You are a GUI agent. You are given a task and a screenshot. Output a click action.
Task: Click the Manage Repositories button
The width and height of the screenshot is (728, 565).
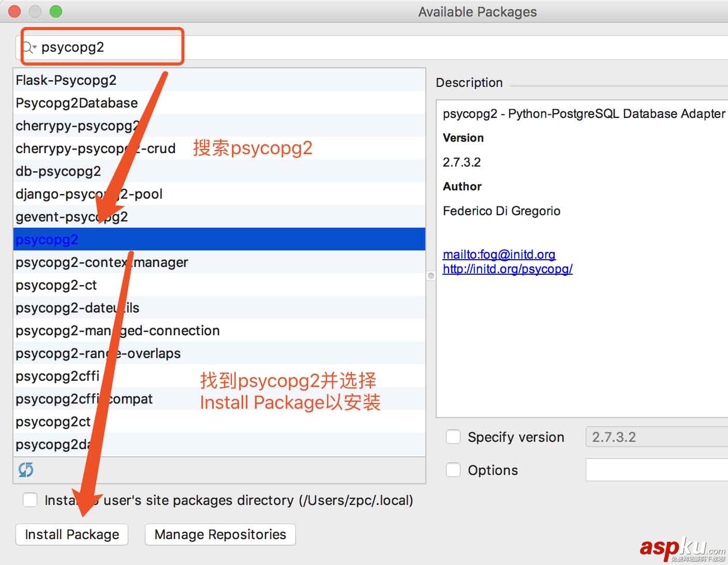click(220, 534)
